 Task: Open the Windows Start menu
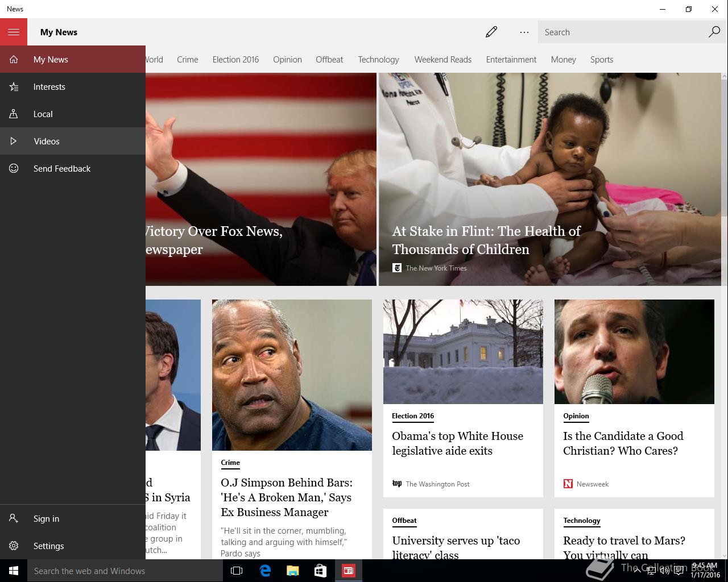coord(14,571)
